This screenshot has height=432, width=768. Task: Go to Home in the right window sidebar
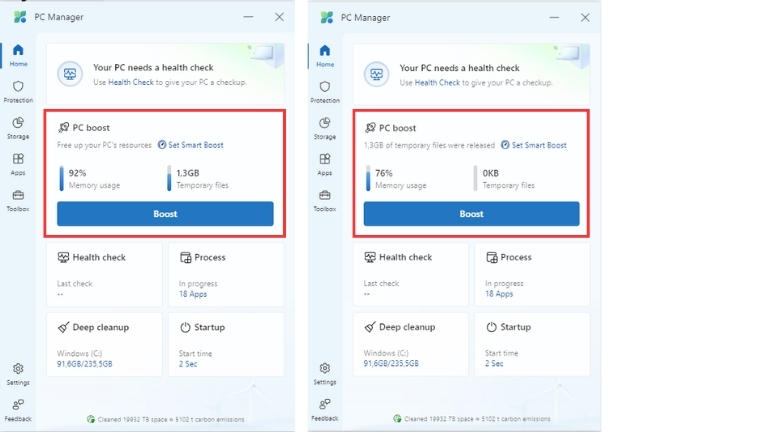(x=325, y=55)
